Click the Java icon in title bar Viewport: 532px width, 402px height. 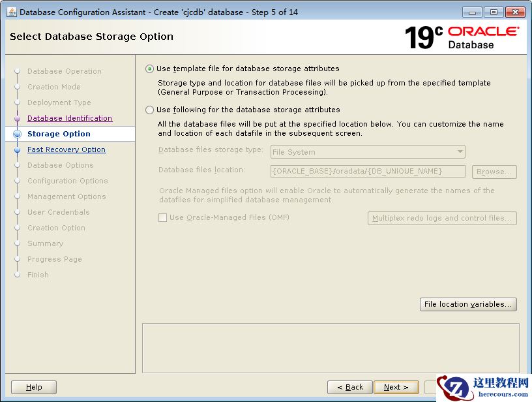coord(12,12)
